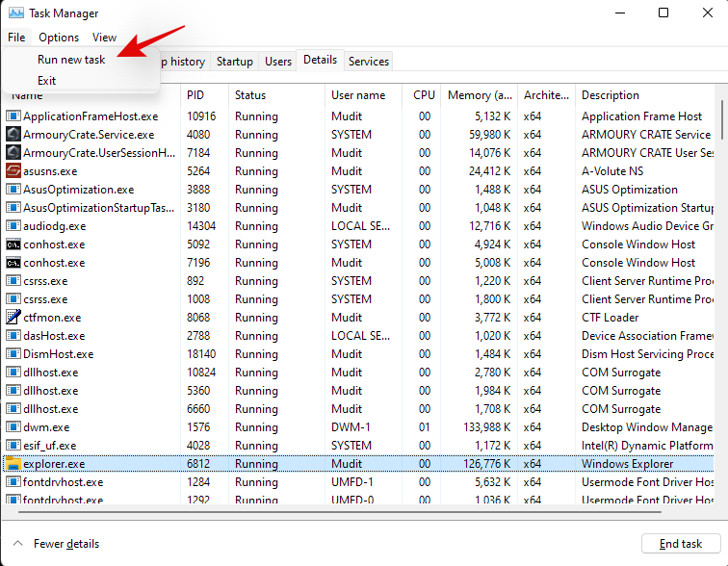
Task: Click the ctfmon.exe pen icon
Action: coord(13,318)
